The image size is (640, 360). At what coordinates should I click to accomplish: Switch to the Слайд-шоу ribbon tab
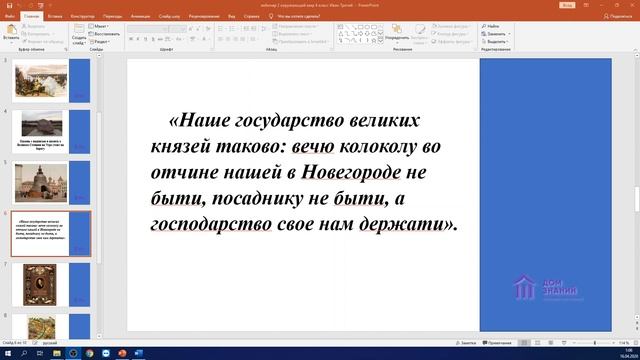coord(169,16)
